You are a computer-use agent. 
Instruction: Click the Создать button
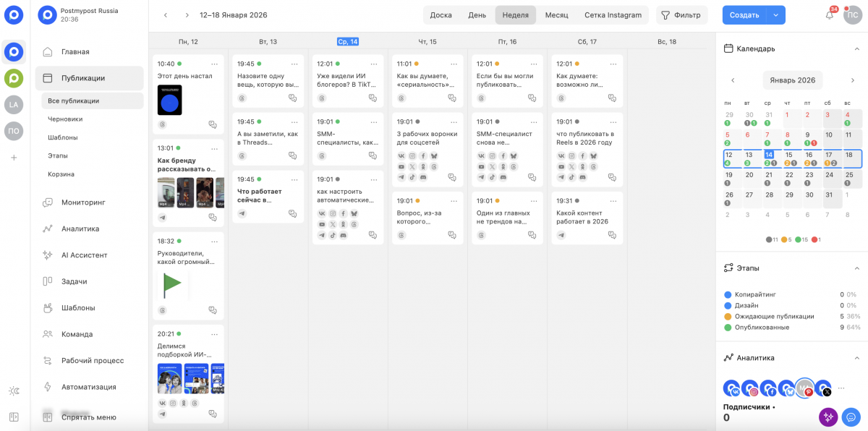pyautogui.click(x=743, y=14)
